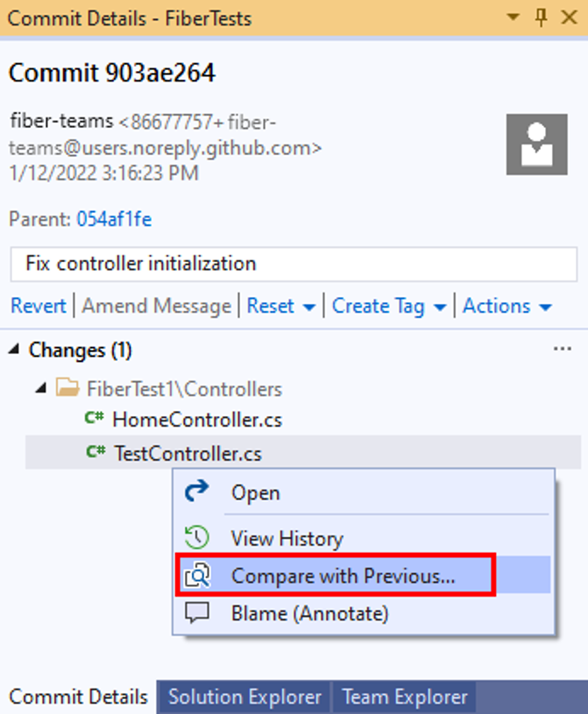This screenshot has width=588, height=714.
Task: Click the View History clock icon
Action: [x=197, y=537]
